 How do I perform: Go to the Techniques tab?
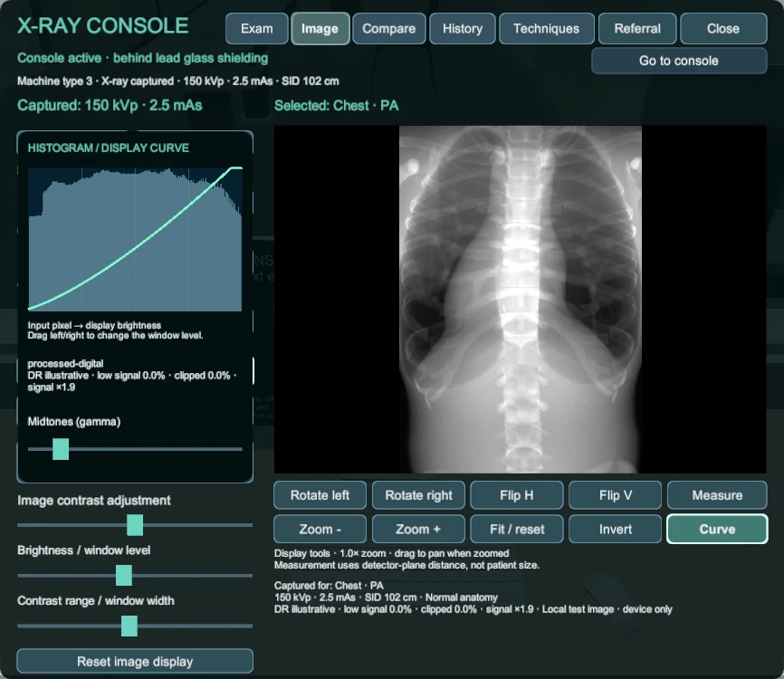[x=547, y=28]
